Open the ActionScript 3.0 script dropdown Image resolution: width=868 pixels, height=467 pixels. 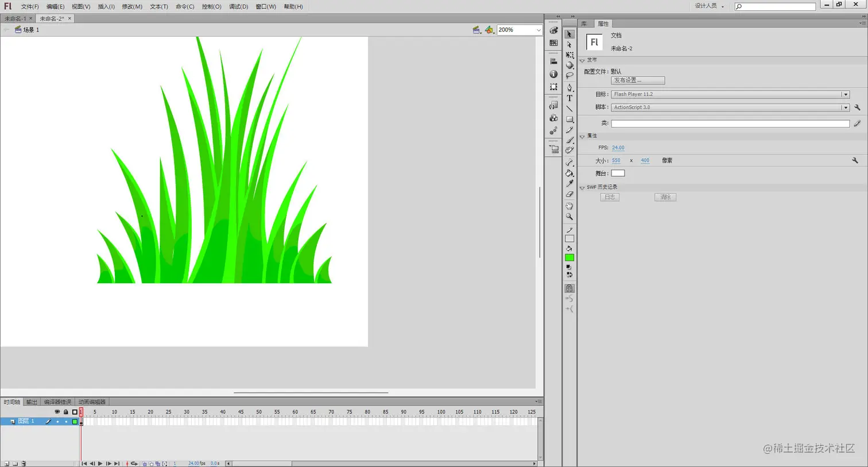845,107
